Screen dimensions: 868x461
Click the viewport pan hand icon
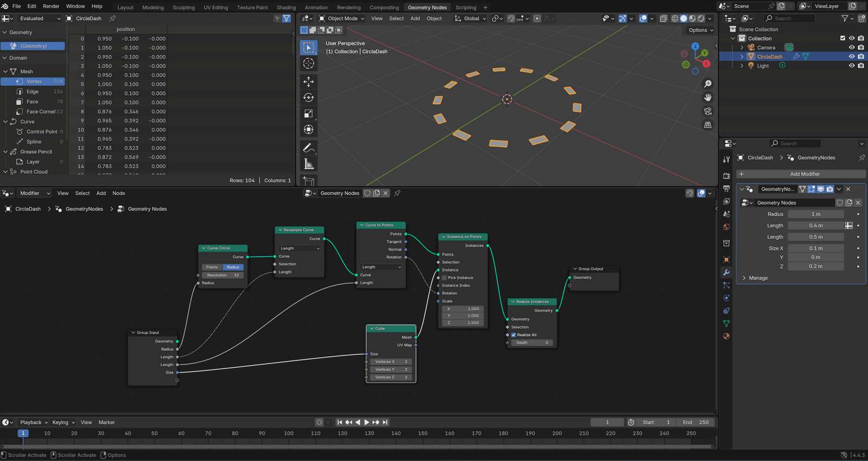pyautogui.click(x=708, y=98)
